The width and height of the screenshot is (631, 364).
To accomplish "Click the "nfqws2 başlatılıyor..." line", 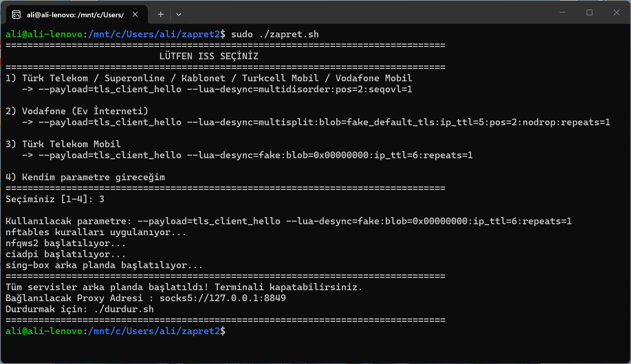I will (x=66, y=243).
